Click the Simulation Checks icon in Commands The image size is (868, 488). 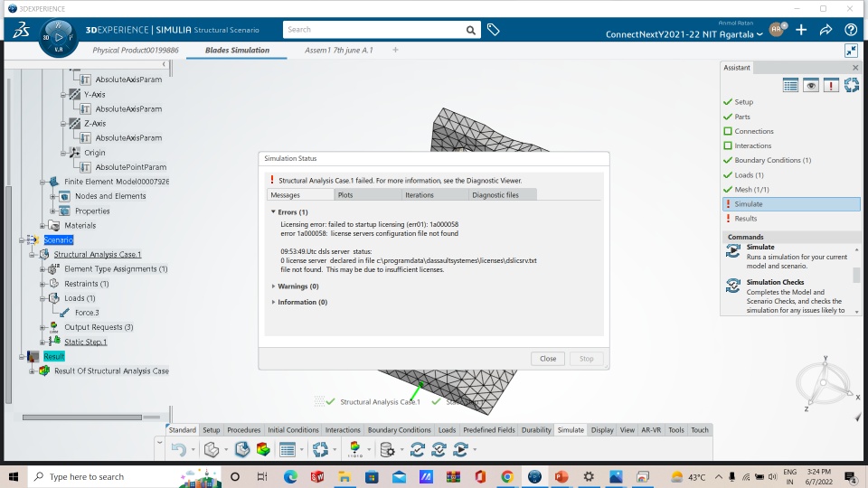click(733, 286)
